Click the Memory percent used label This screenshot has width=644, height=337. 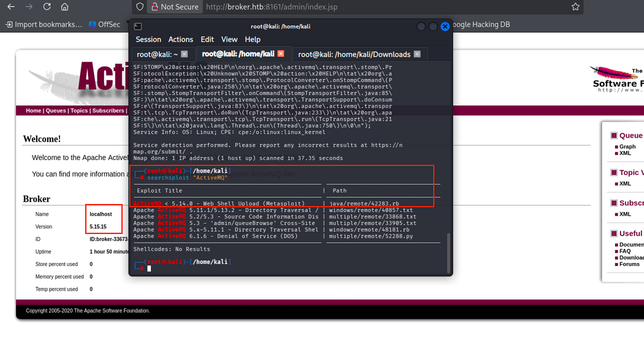pos(59,277)
